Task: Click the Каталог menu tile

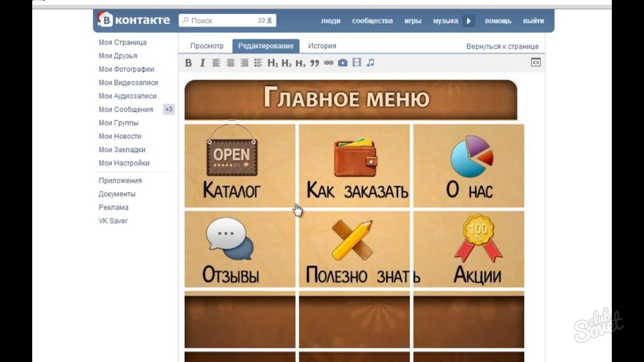Action: pyautogui.click(x=240, y=166)
